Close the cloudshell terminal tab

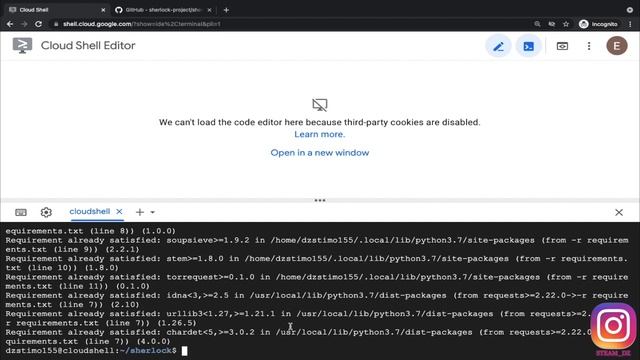point(119,211)
